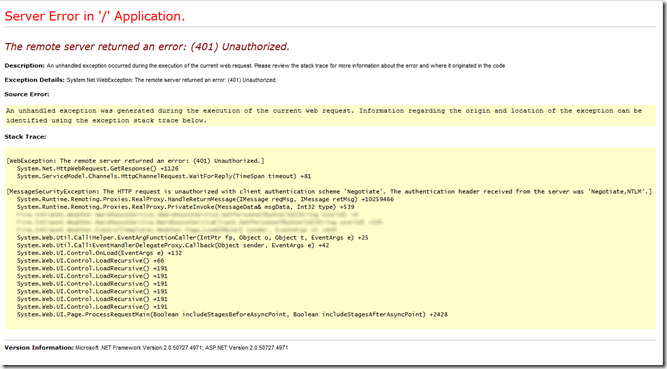Click "System.Net.HttpWebRequest.GetResponse() +1126" line
Screen dimensions: 667x369
click(x=97, y=169)
